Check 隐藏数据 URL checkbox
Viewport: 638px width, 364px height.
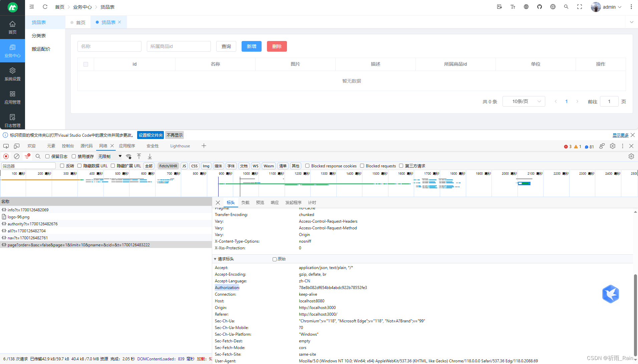[79, 166]
